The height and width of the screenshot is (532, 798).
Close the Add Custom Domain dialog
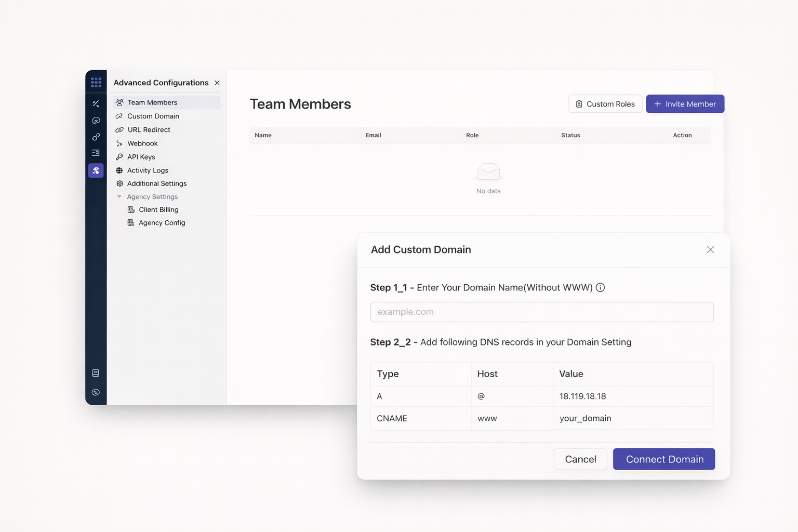pos(710,250)
